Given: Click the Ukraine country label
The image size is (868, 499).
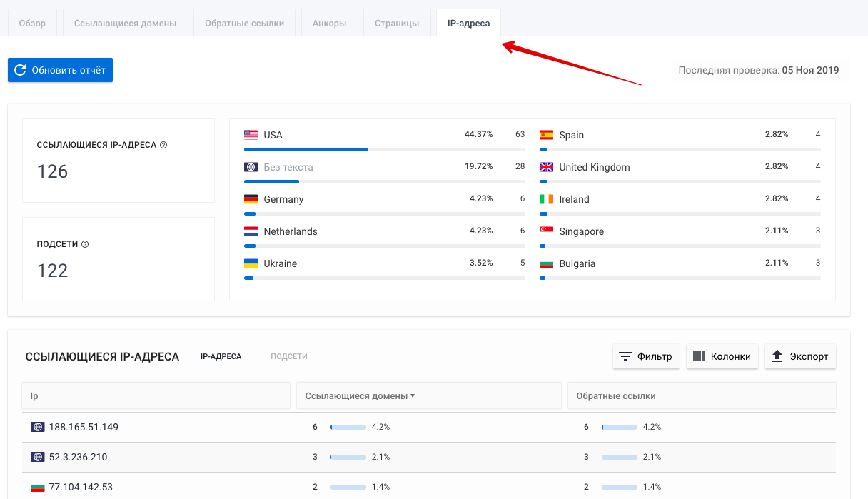Looking at the screenshot, I should coord(281,263).
